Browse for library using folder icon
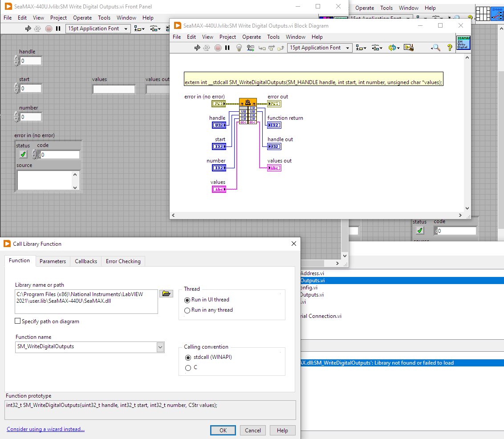The image size is (504, 439). coord(166,294)
